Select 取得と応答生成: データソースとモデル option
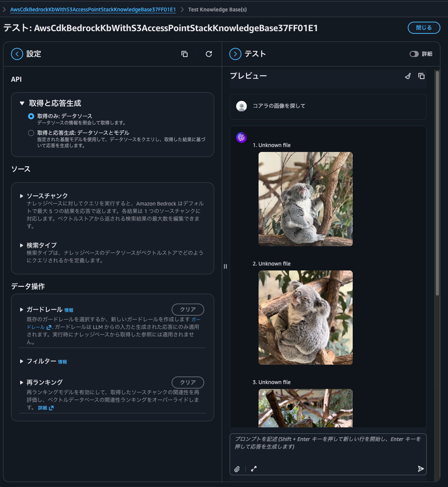The width and height of the screenshot is (448, 487). pos(31,133)
